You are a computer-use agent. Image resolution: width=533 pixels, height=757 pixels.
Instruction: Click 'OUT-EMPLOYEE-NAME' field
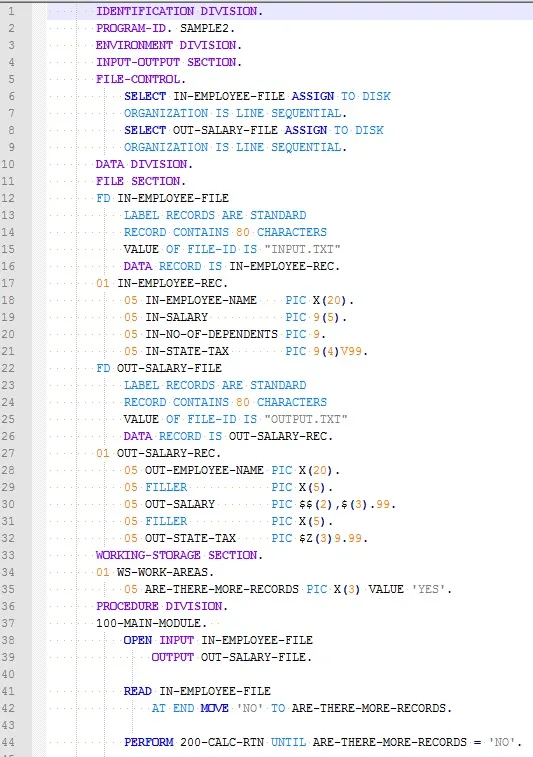click(204, 470)
